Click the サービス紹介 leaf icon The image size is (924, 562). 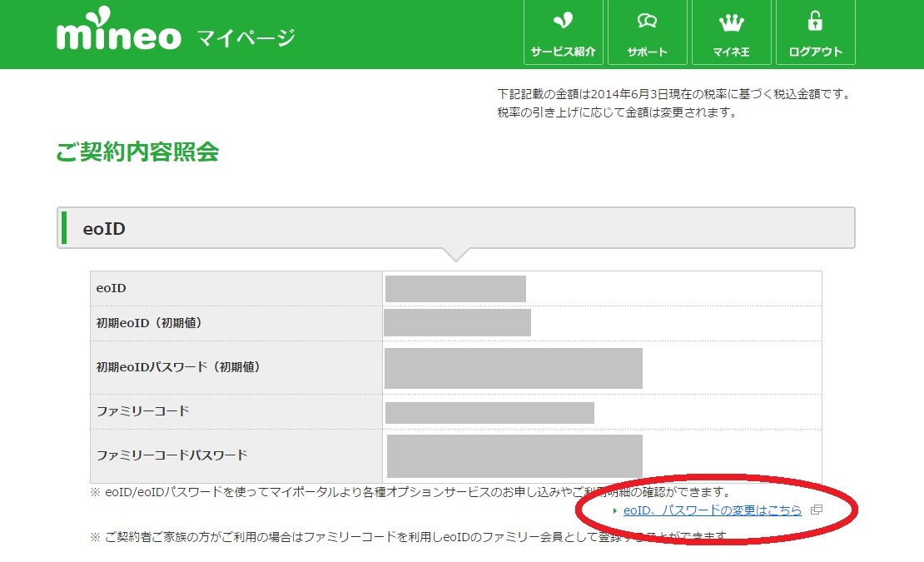pos(564,22)
